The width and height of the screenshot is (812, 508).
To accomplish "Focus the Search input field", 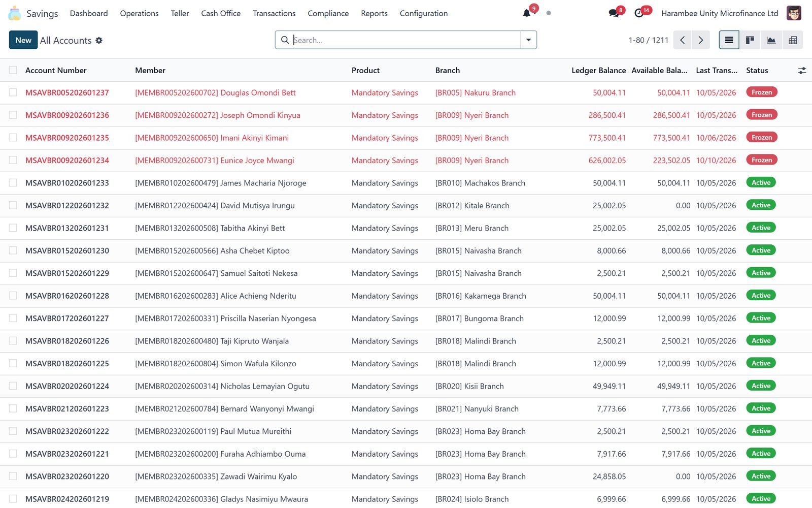I will point(406,40).
